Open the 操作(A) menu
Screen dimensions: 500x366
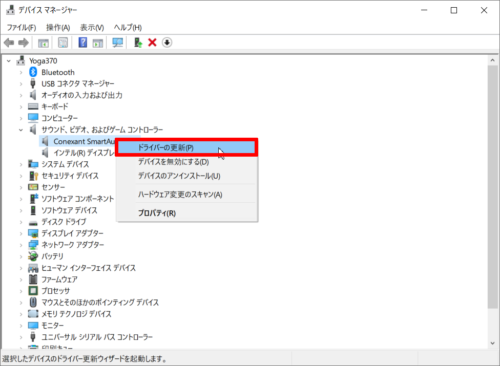58,27
